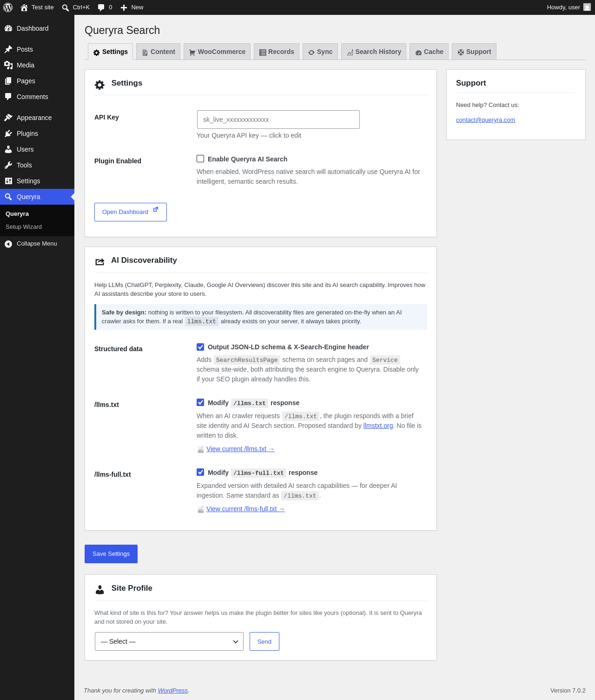
Task: Toggle Output JSON-LD schema checkbox
Action: click(200, 347)
